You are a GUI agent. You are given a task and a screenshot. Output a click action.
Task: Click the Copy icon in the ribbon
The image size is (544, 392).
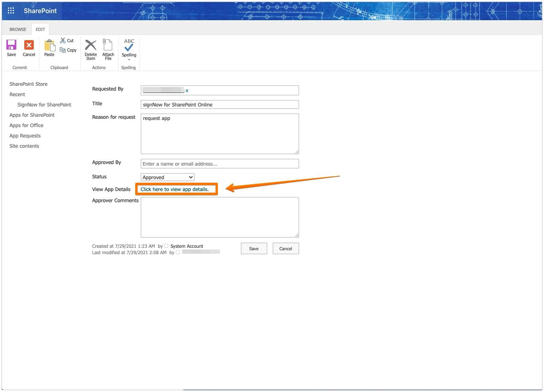tap(62, 50)
